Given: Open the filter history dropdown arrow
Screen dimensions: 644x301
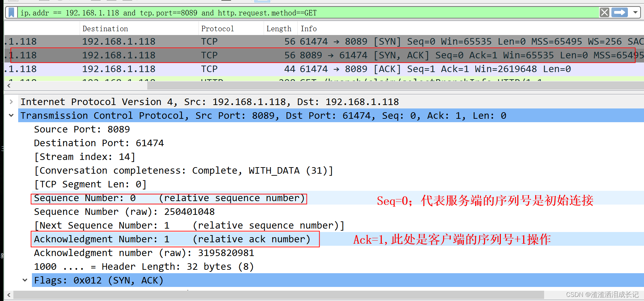Looking at the screenshot, I should coord(635,13).
